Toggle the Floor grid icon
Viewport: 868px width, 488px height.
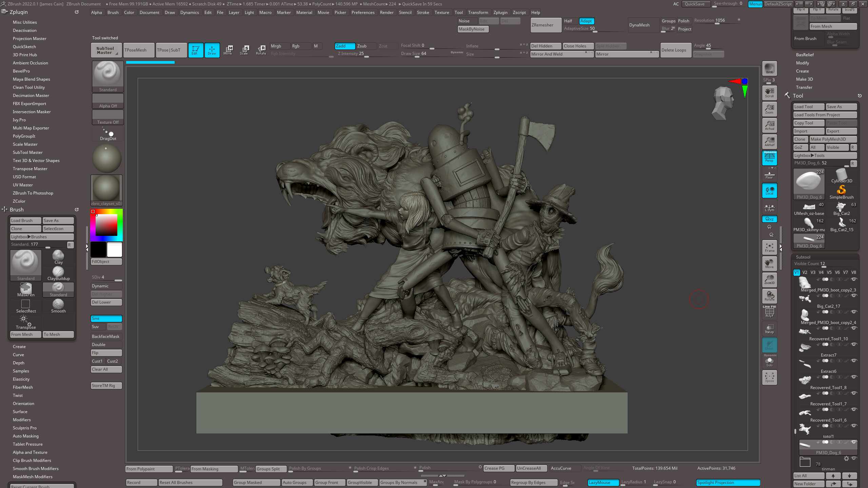[x=769, y=175]
